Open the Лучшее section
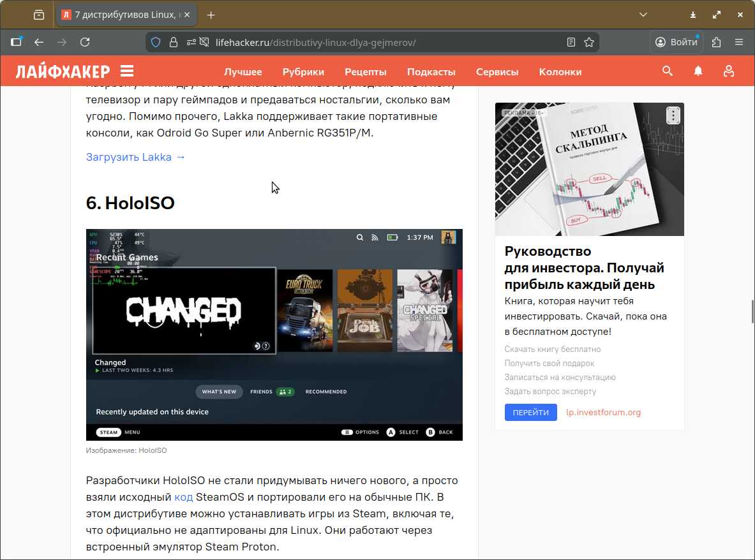Viewport: 755px width, 560px height. (x=243, y=71)
